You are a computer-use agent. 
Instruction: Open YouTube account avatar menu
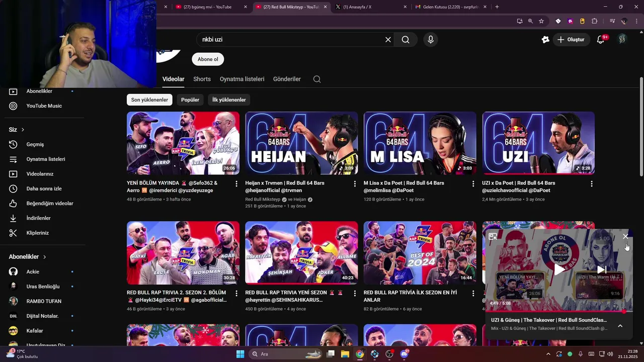pos(622,39)
